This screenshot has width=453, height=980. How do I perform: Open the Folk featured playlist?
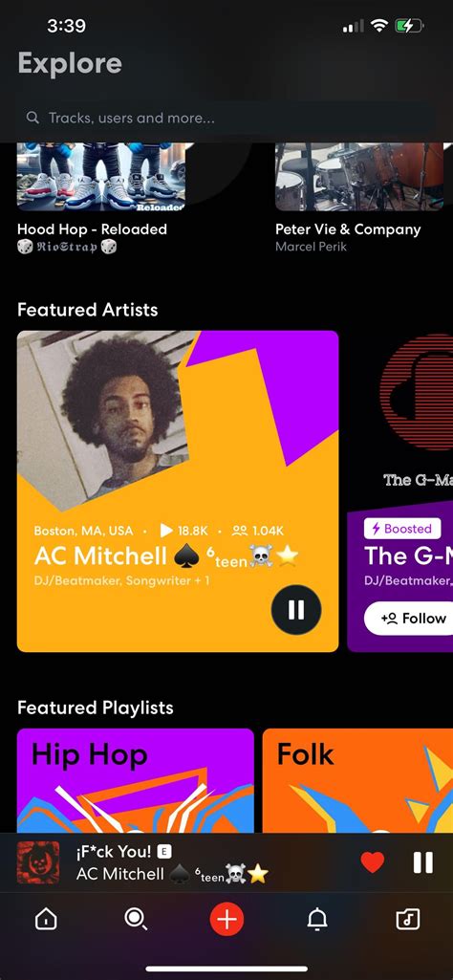tap(357, 780)
